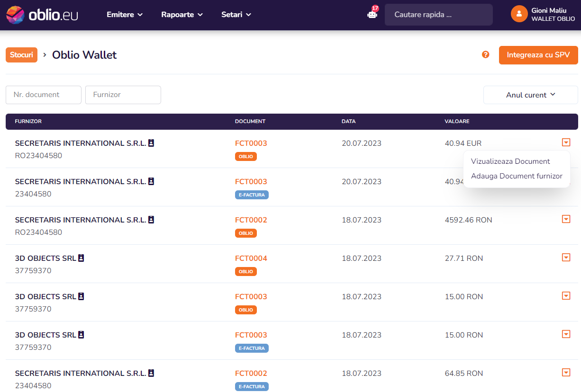Open actions arrow for the 64.85 RON row
This screenshot has width=581, height=392.
click(x=565, y=372)
